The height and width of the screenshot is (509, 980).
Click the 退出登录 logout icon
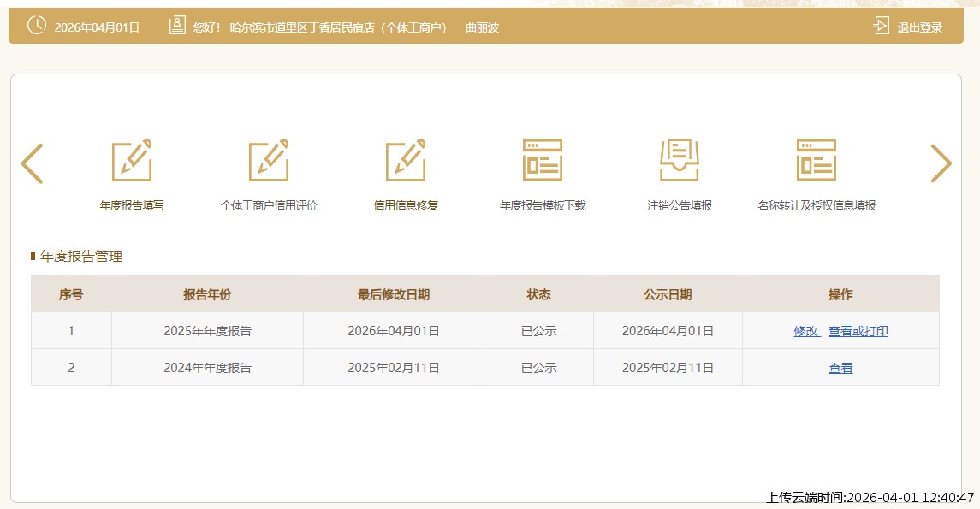(881, 26)
